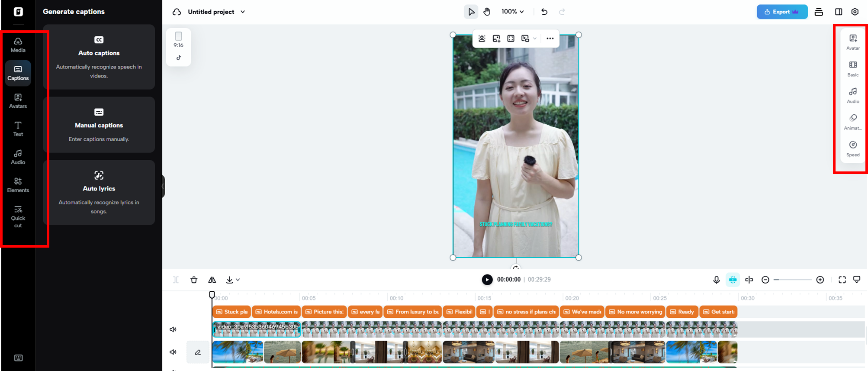This screenshot has height=371, width=868.
Task: Choose the Auto captions option
Action: 99,57
